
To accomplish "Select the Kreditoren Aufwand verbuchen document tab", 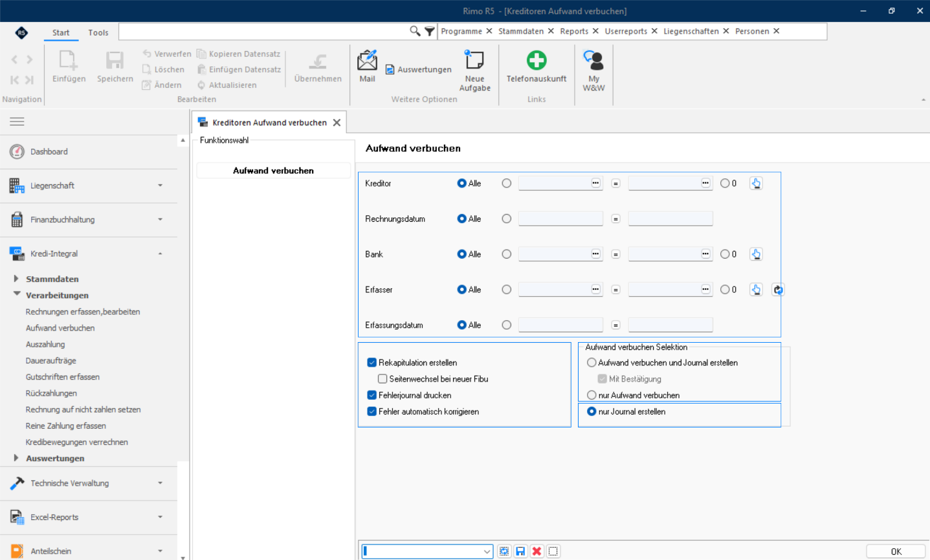I will point(269,122).
